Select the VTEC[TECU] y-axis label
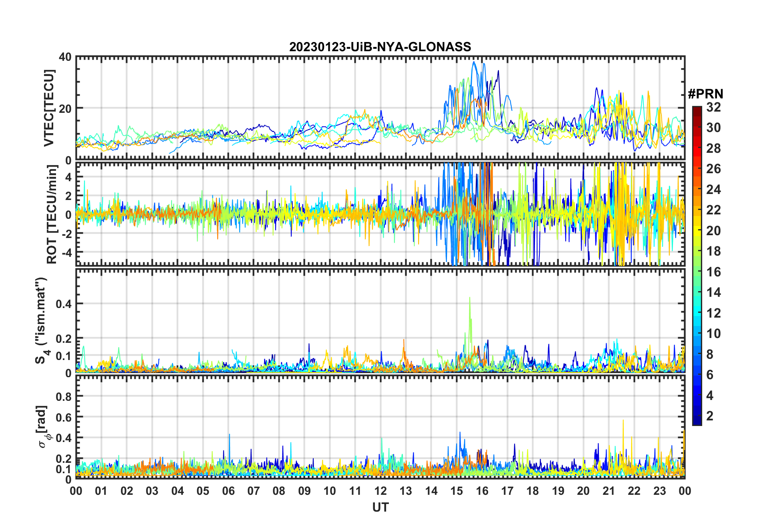Viewport: 761px width, 532px height. pos(49,108)
